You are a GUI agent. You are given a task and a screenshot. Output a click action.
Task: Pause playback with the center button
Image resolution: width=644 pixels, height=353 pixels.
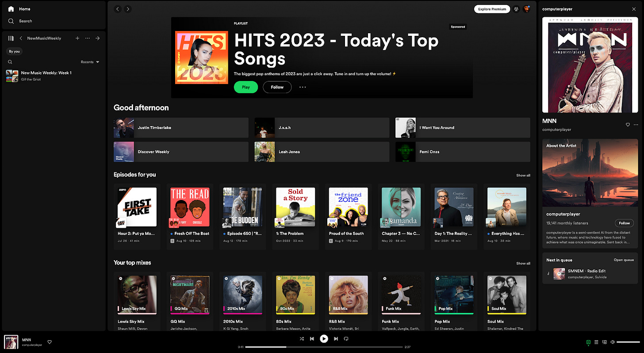coord(324,339)
